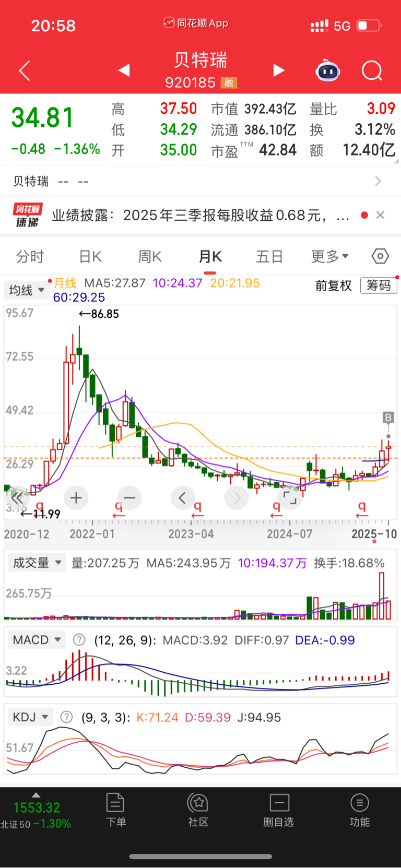The width and height of the screenshot is (401, 868).
Task: Tap the 同花顺App status bar label
Action: point(196,23)
